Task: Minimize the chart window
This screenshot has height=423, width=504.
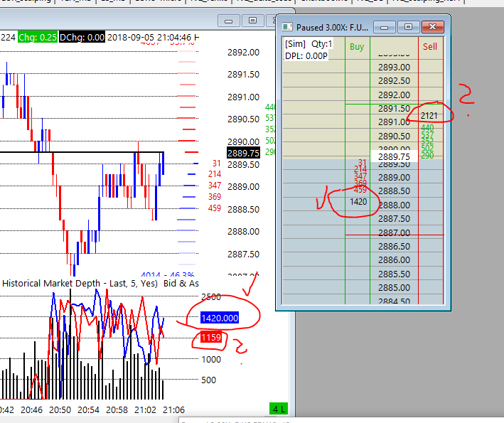Action: (x=228, y=21)
